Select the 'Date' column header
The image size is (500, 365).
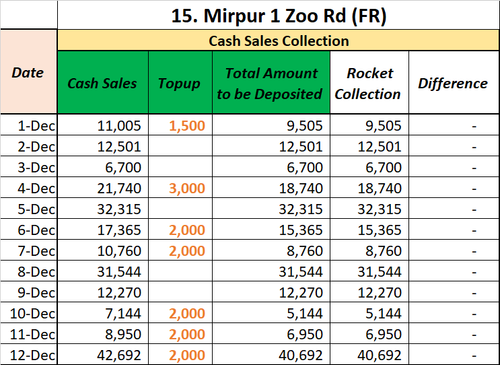[x=28, y=72]
